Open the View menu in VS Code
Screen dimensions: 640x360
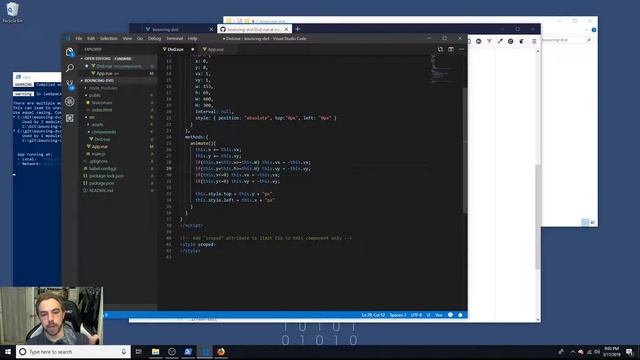click(x=127, y=38)
